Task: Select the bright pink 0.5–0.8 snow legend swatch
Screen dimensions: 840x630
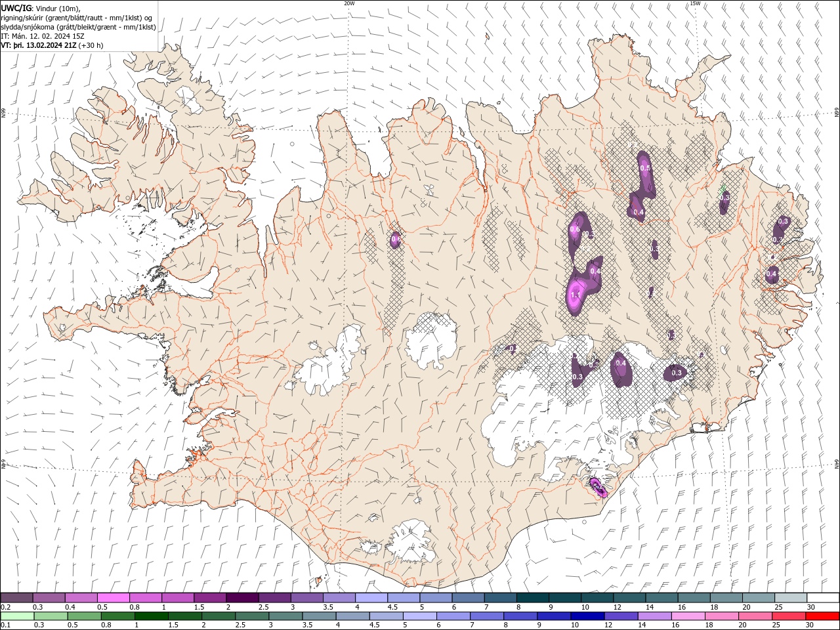Action: [113, 598]
